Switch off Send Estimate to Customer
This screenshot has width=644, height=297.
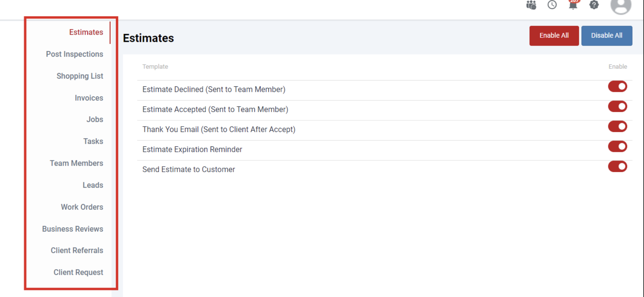tap(617, 167)
